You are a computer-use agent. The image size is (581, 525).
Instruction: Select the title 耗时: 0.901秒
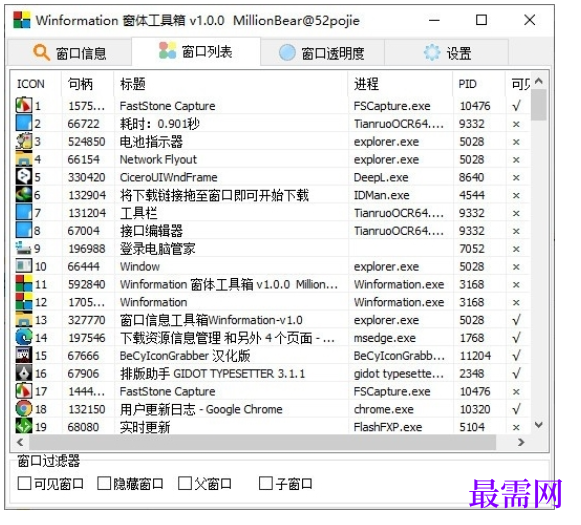(160, 123)
